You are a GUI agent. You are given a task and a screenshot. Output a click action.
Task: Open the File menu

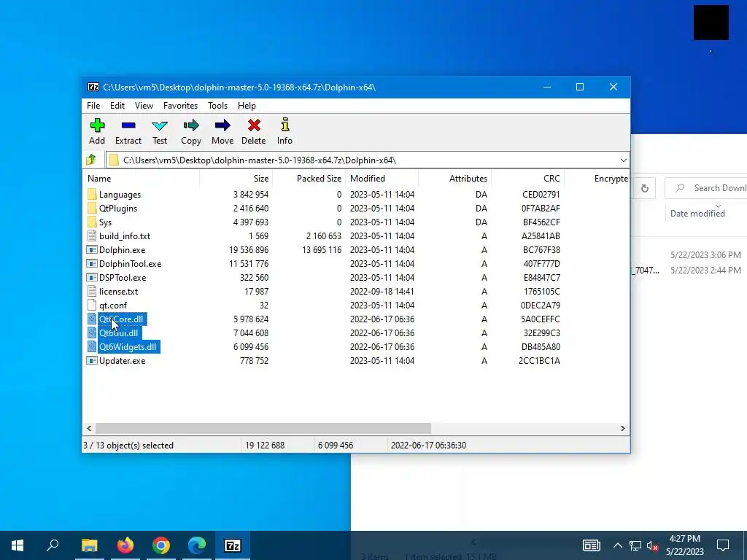[x=93, y=106]
